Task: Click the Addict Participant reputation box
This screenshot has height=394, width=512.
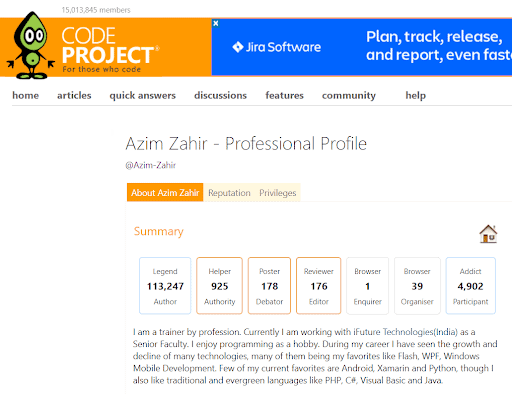Action: (470, 286)
